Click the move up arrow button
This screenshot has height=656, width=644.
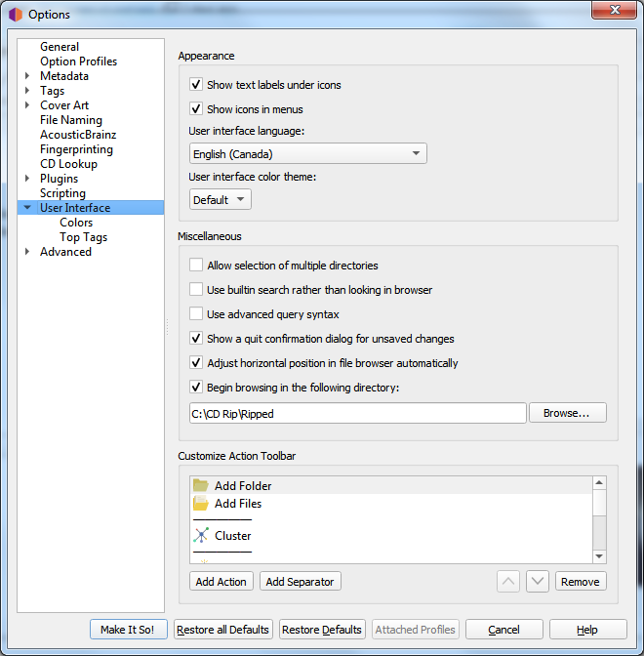pyautogui.click(x=508, y=581)
